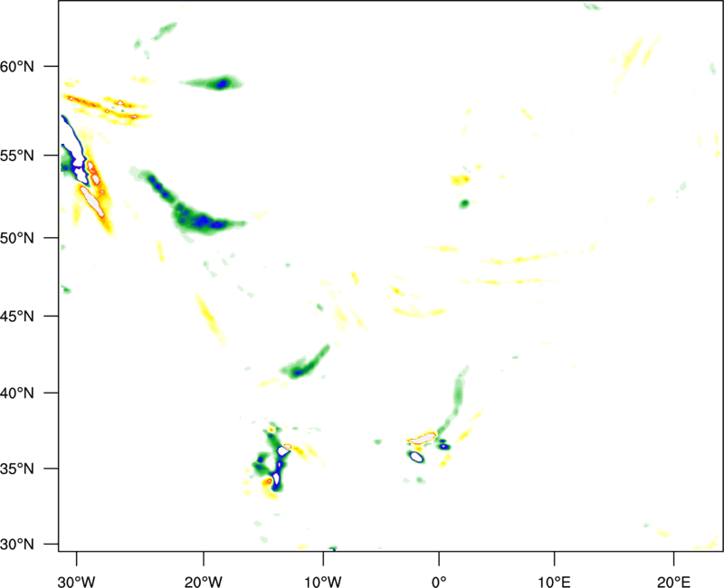Select the 20°W longitude label
The image size is (724, 588).
[204, 582]
